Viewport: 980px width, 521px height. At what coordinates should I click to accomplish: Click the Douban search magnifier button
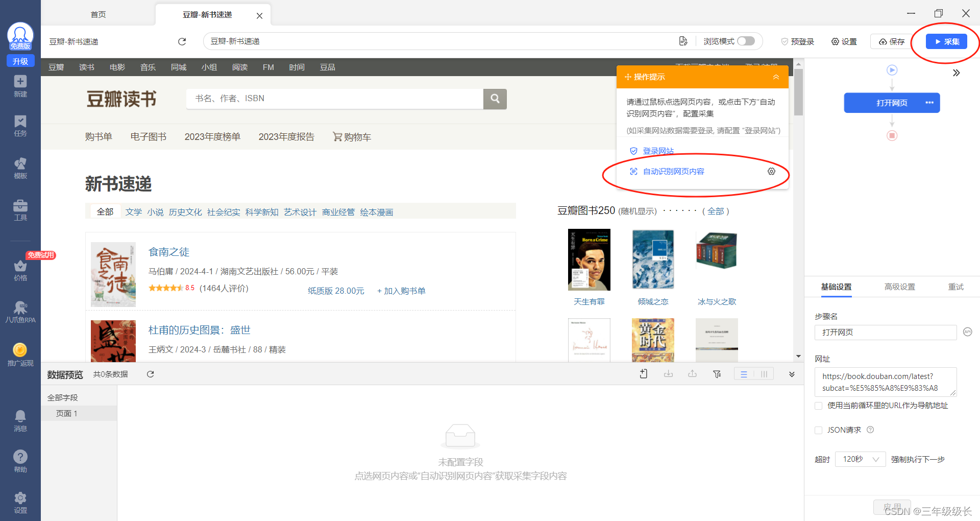[495, 99]
